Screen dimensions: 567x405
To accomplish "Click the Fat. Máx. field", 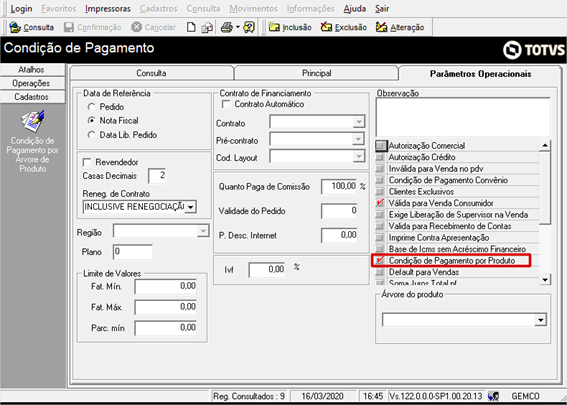I will click(x=166, y=307).
